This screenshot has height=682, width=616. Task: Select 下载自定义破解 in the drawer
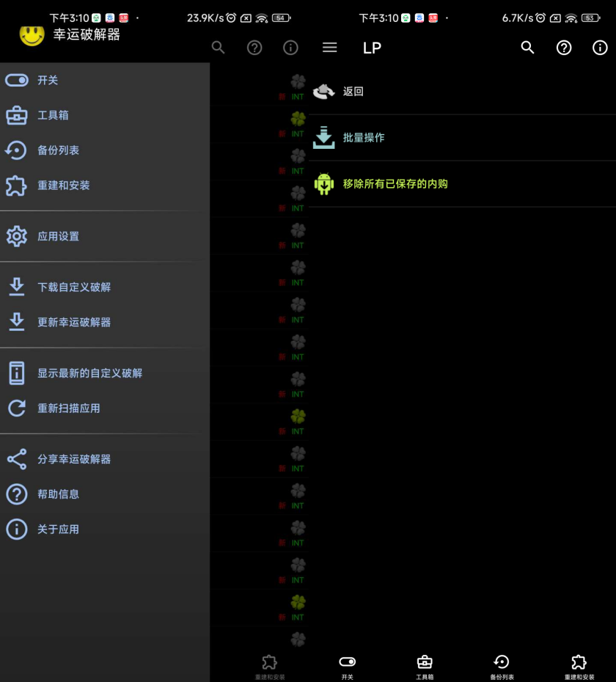point(74,287)
